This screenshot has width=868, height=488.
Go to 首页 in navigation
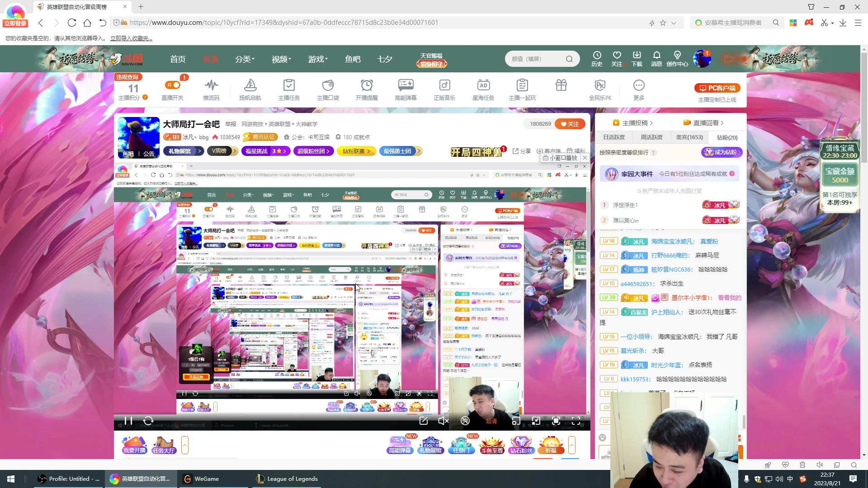[178, 59]
